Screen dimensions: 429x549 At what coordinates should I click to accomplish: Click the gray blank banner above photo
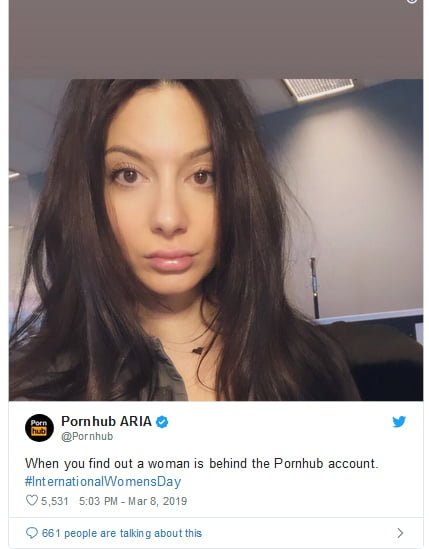[216, 39]
